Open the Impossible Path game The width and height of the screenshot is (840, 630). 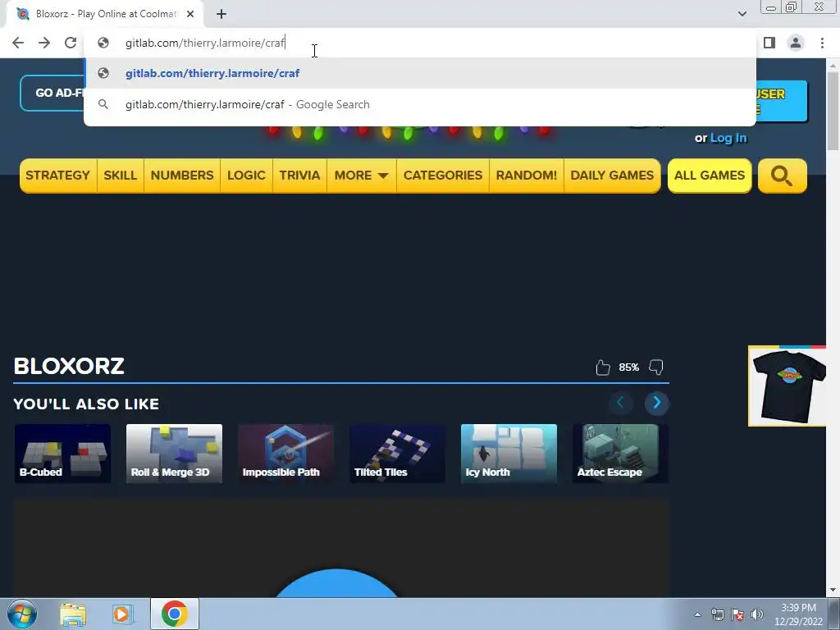tap(286, 453)
